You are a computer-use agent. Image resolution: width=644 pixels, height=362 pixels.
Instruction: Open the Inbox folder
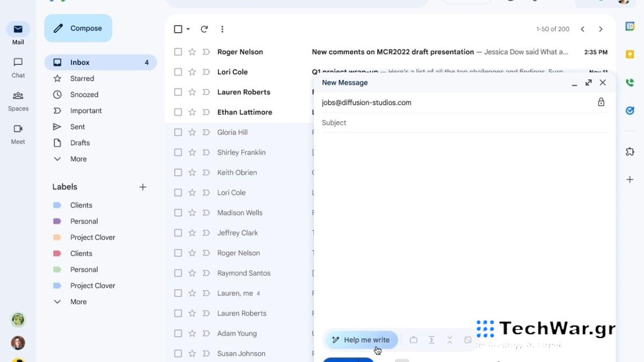click(79, 62)
